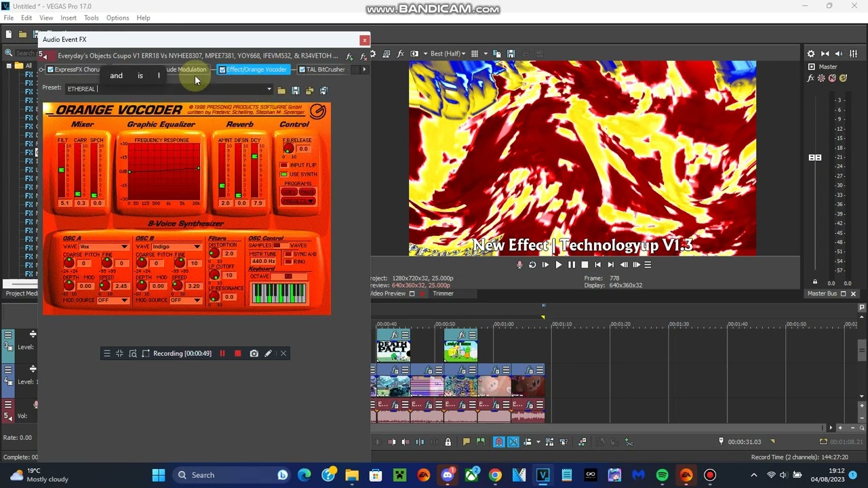
Task: Toggle the ExpressFX Chorus plugin checkbox
Action: click(50, 70)
